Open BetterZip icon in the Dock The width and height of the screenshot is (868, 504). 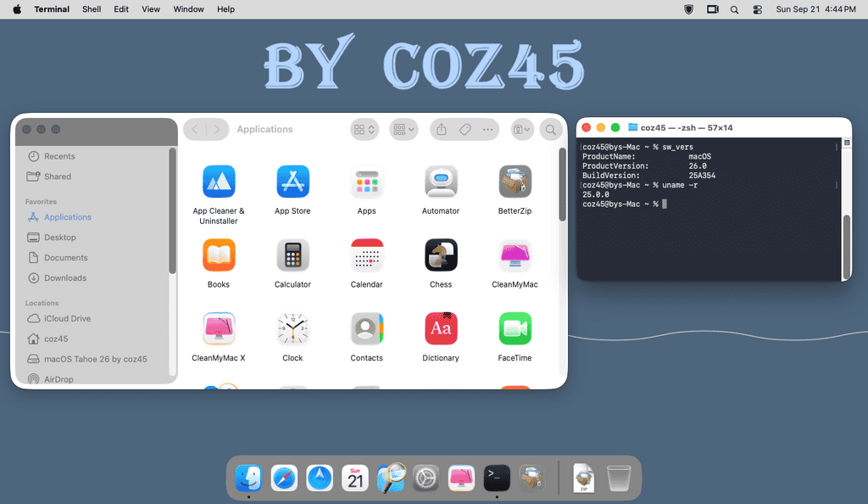pos(532,478)
